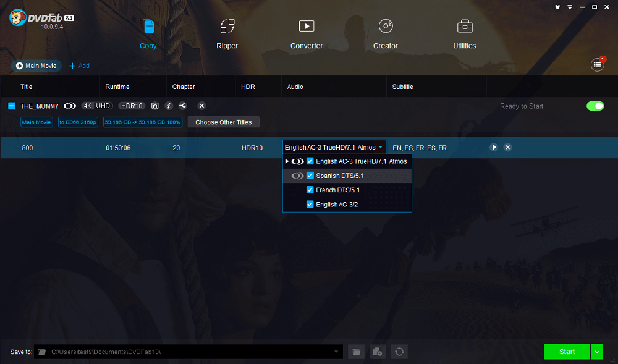Click the Chapter column header
618x364 pixels.
tap(184, 87)
